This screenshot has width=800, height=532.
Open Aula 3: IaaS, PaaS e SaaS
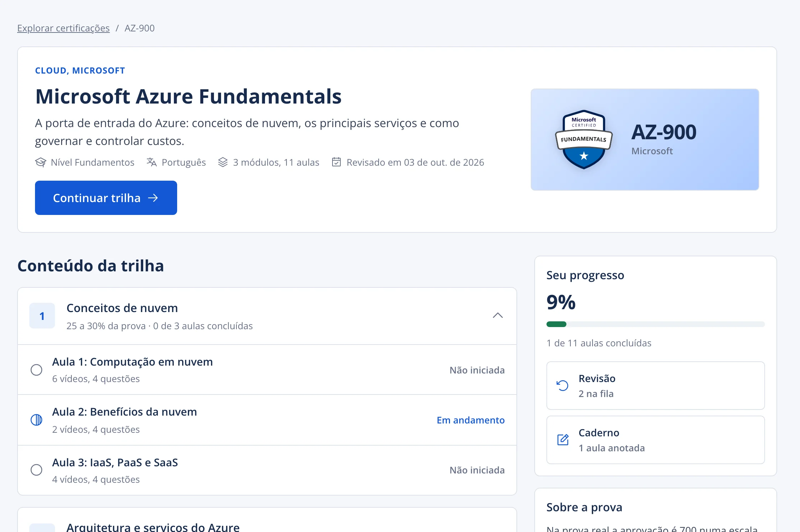[x=267, y=470]
